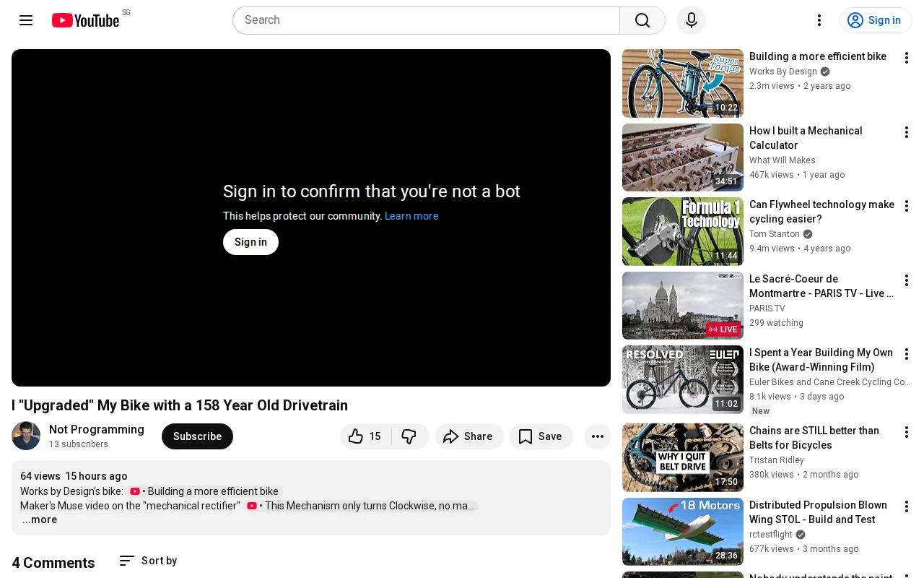Open options menu for Mechanical Calculator video

pyautogui.click(x=907, y=132)
